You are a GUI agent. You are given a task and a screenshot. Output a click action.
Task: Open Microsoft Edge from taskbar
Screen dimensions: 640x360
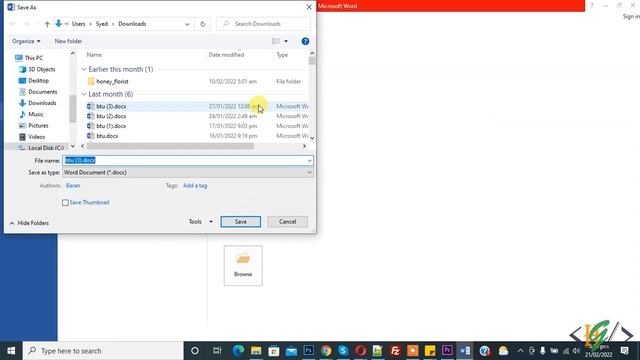click(238, 351)
